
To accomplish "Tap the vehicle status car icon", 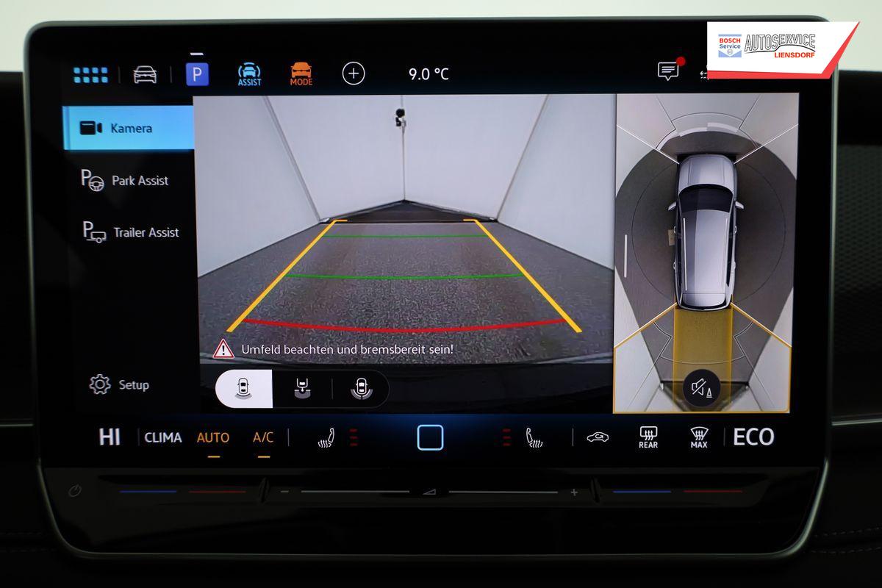I will (x=145, y=74).
